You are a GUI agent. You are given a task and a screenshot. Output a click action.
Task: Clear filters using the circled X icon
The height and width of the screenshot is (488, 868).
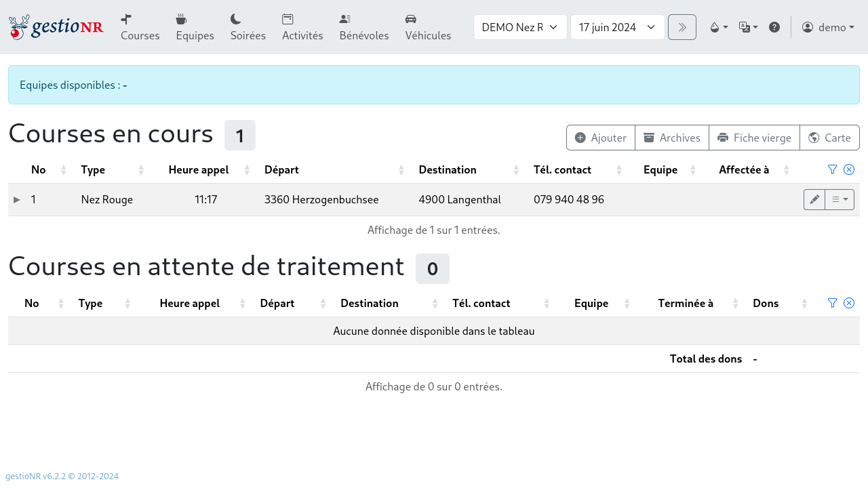click(848, 169)
